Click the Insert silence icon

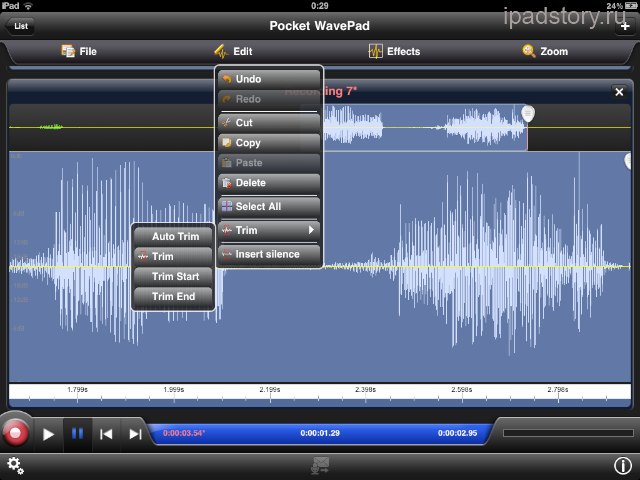[227, 254]
